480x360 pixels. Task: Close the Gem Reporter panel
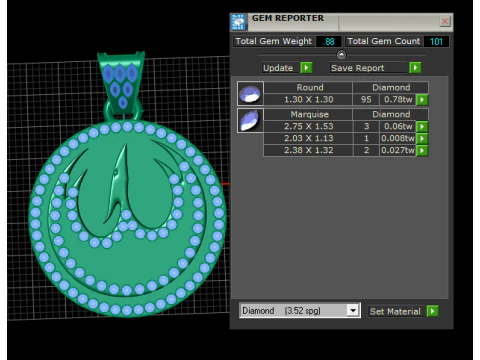[x=445, y=22]
